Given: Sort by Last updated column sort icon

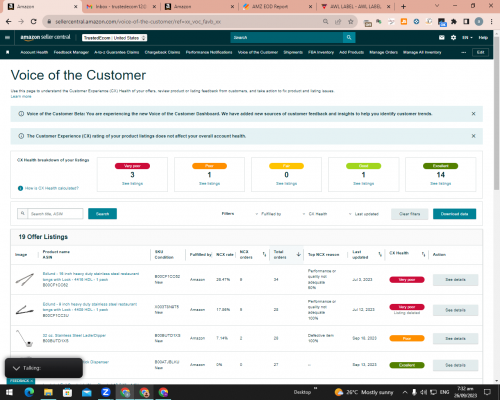Looking at the screenshot, I should point(380,254).
